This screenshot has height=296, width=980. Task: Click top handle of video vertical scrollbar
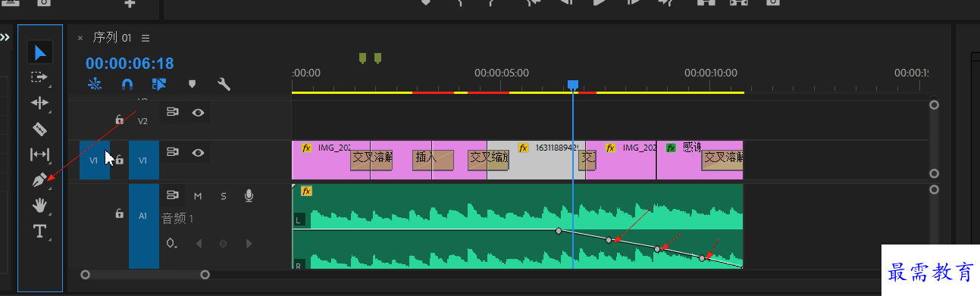(934, 105)
